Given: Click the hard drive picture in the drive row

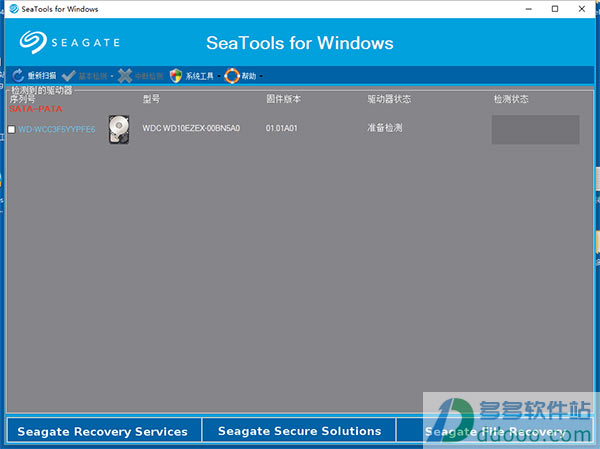Looking at the screenshot, I should (x=119, y=129).
